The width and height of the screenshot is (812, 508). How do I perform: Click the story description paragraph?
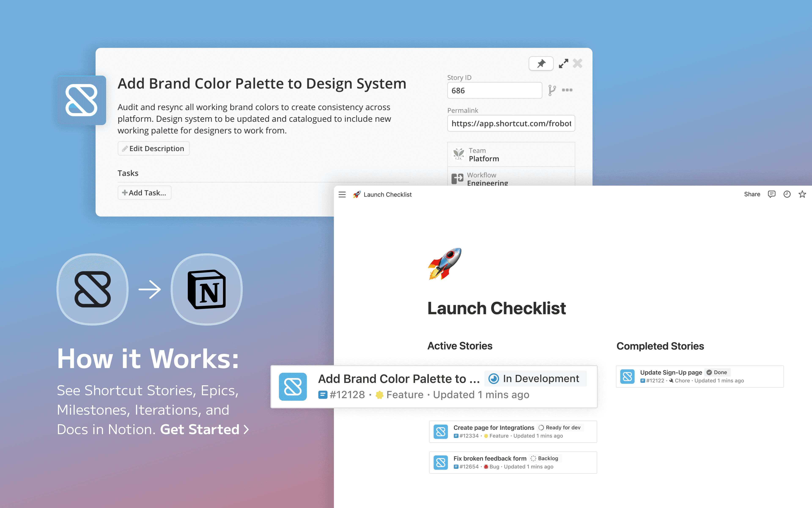tap(254, 119)
